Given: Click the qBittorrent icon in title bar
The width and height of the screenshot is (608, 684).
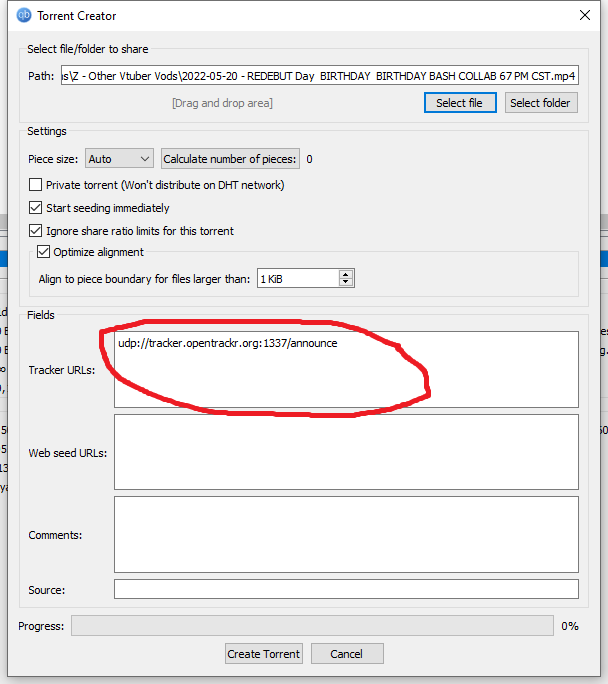Looking at the screenshot, I should coord(24,15).
